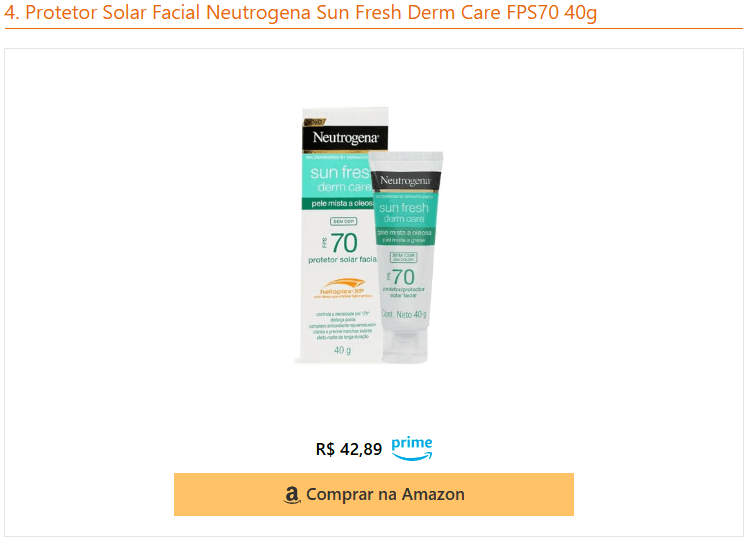Click 'pele mista a oleosa' band on the box
Image resolution: width=749 pixels, height=539 pixels.
(342, 204)
